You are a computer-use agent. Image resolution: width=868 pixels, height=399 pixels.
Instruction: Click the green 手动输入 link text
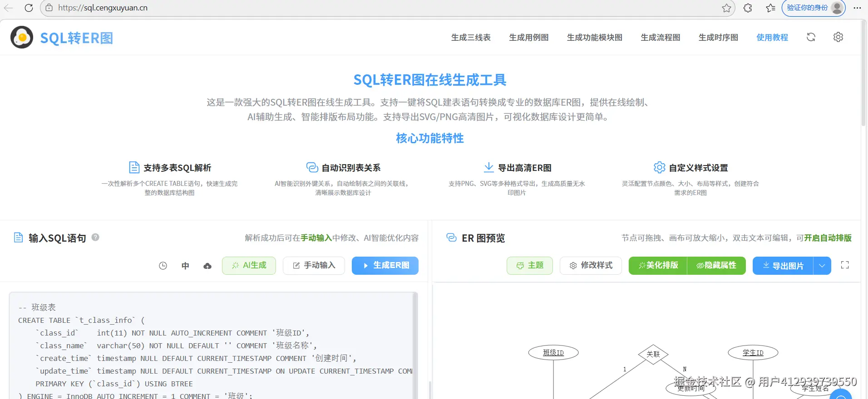click(x=316, y=238)
